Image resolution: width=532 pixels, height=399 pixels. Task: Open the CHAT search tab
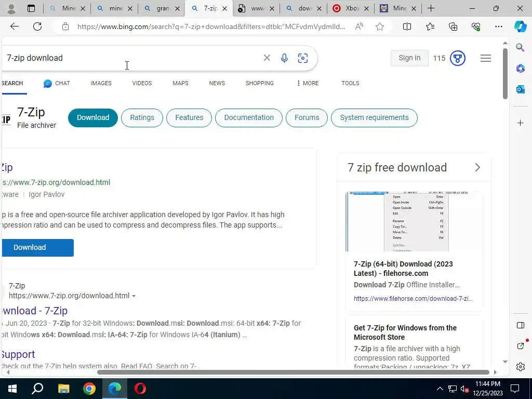click(57, 84)
